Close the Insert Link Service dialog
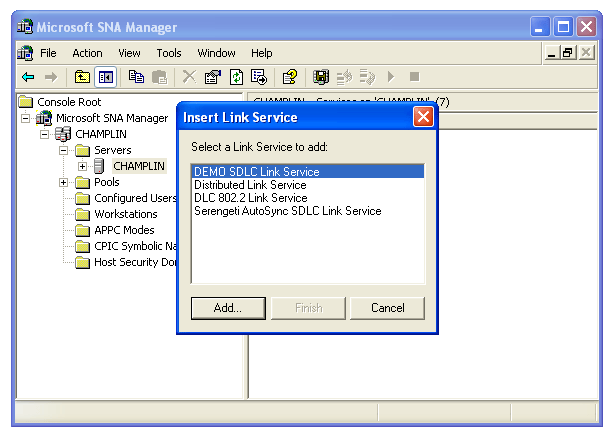 (423, 117)
